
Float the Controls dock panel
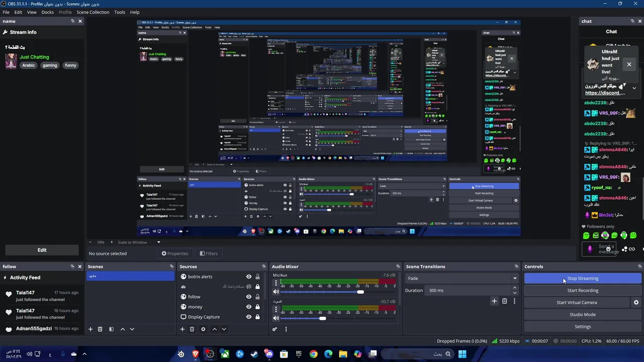pos(639,266)
